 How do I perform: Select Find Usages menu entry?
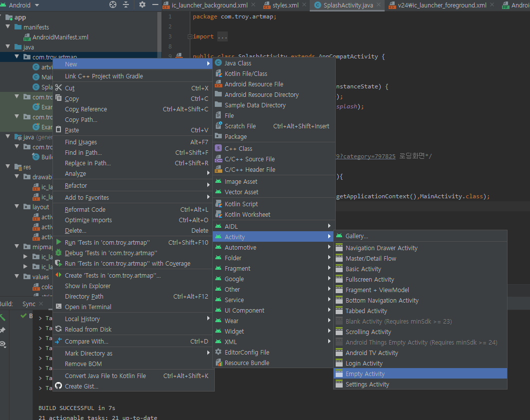coord(133,142)
